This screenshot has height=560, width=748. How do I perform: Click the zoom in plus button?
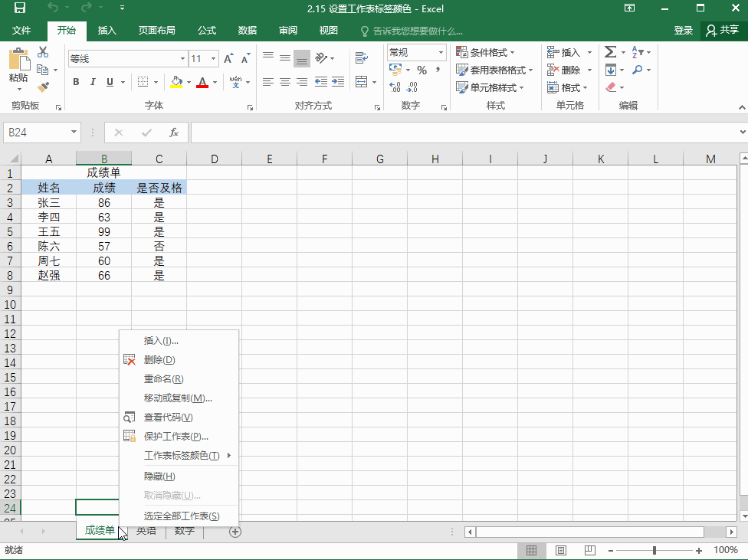tap(699, 551)
